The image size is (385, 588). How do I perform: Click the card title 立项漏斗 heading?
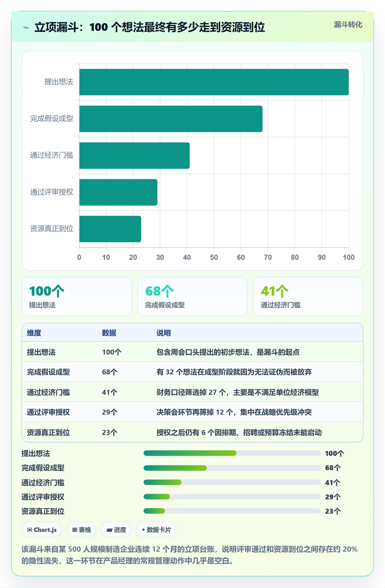[150, 27]
